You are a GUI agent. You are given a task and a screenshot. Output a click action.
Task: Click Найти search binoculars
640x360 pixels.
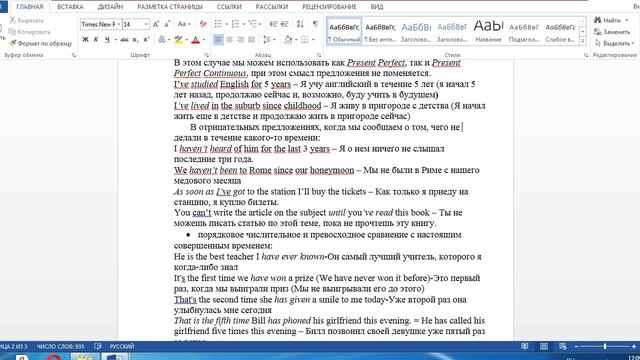click(608, 20)
